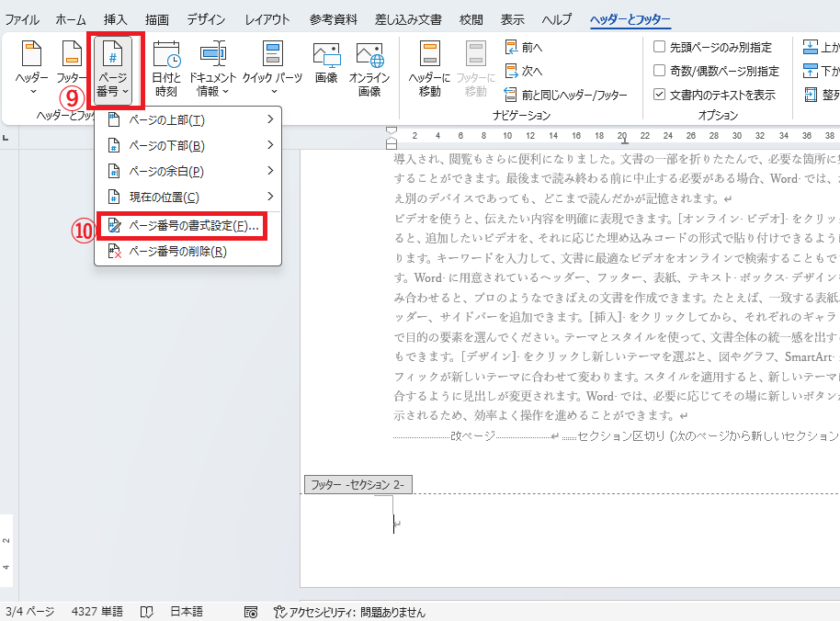Click the 改ページ page break line
840x621 pixels.
point(473,435)
